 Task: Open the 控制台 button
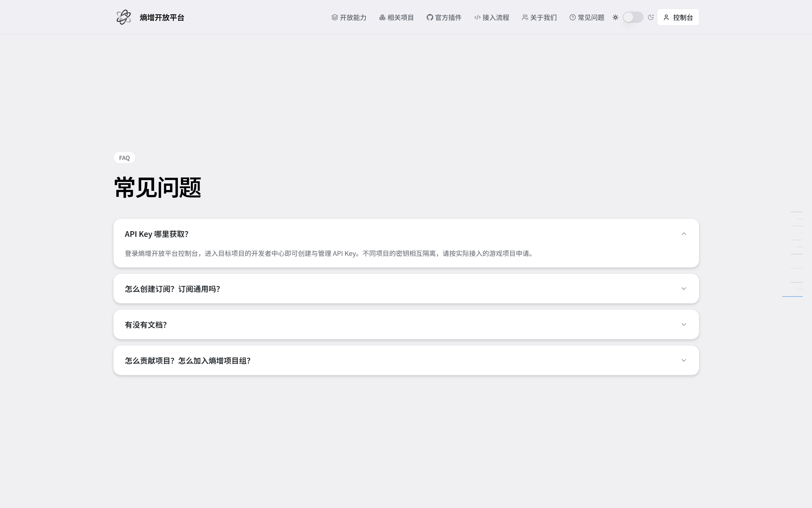(678, 17)
